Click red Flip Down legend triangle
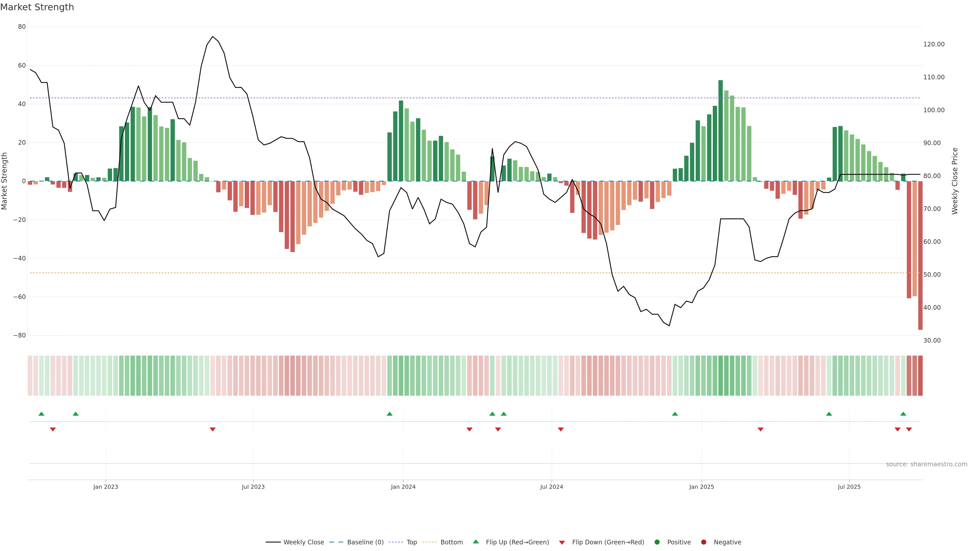The width and height of the screenshot is (980, 551). [562, 542]
